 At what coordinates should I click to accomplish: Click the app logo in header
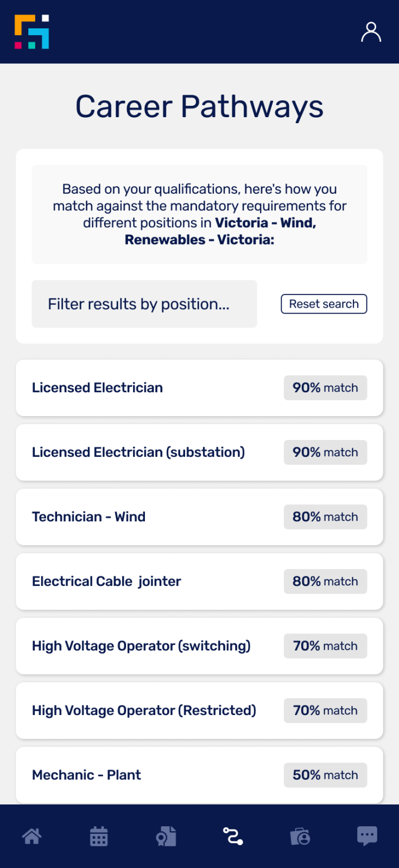(x=32, y=32)
